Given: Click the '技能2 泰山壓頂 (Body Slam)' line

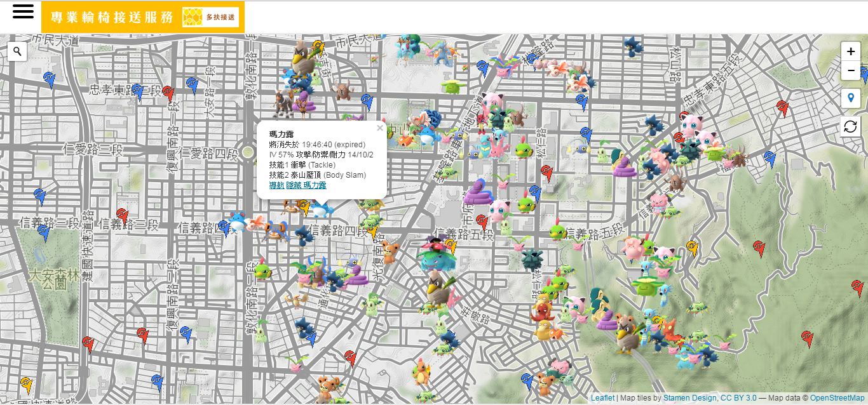Looking at the screenshot, I should coord(317,175).
